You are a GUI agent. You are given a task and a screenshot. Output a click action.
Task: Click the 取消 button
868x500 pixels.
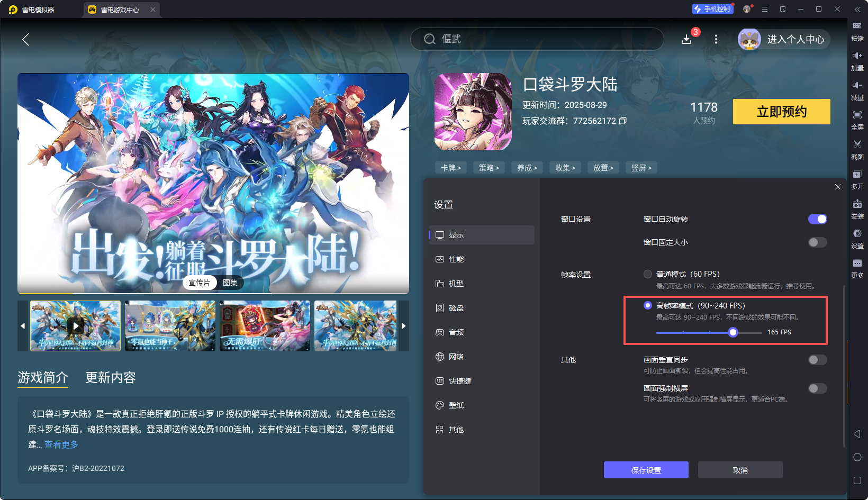[740, 470]
